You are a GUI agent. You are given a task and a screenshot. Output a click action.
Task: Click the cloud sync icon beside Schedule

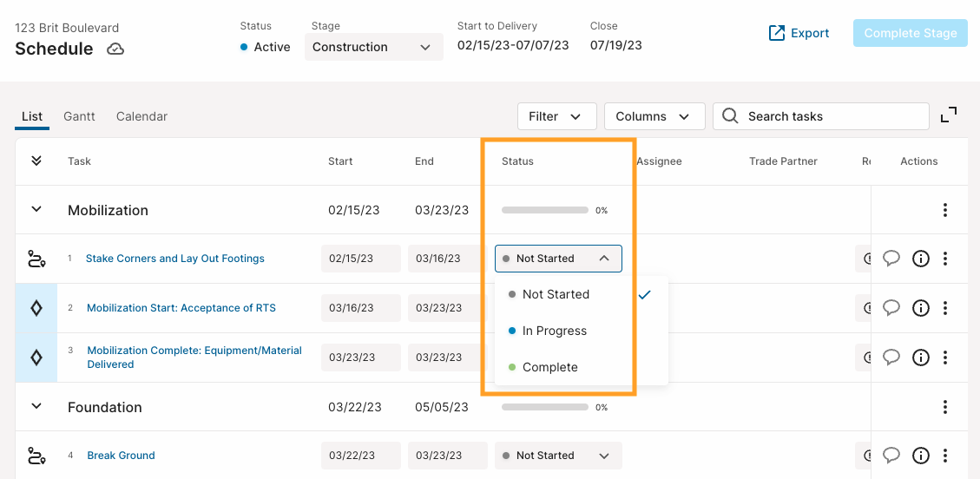115,49
